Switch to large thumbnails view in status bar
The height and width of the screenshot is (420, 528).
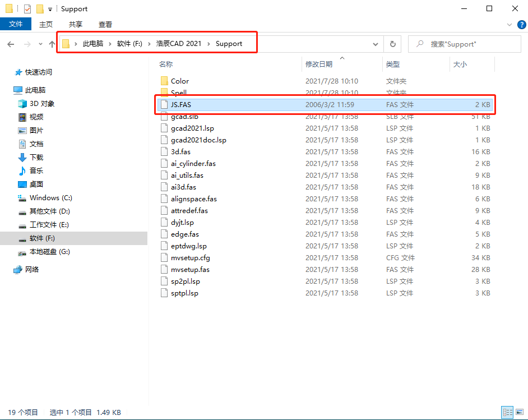[520, 412]
